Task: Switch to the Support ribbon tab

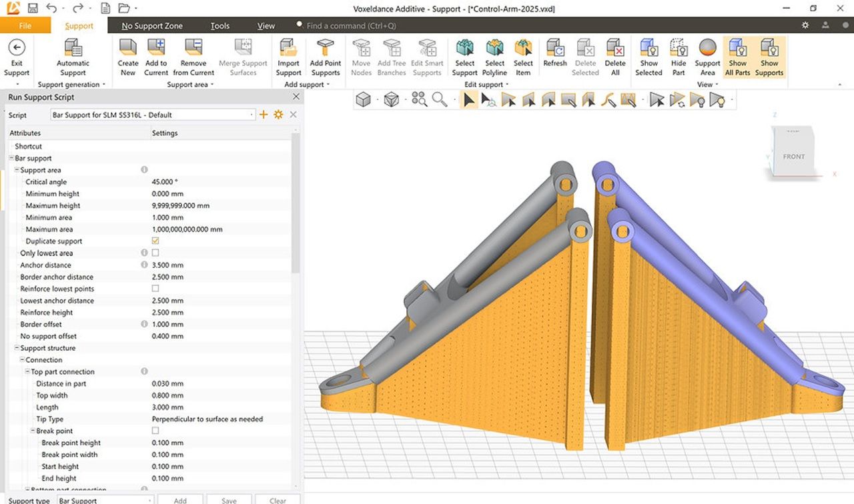Action: click(x=79, y=26)
